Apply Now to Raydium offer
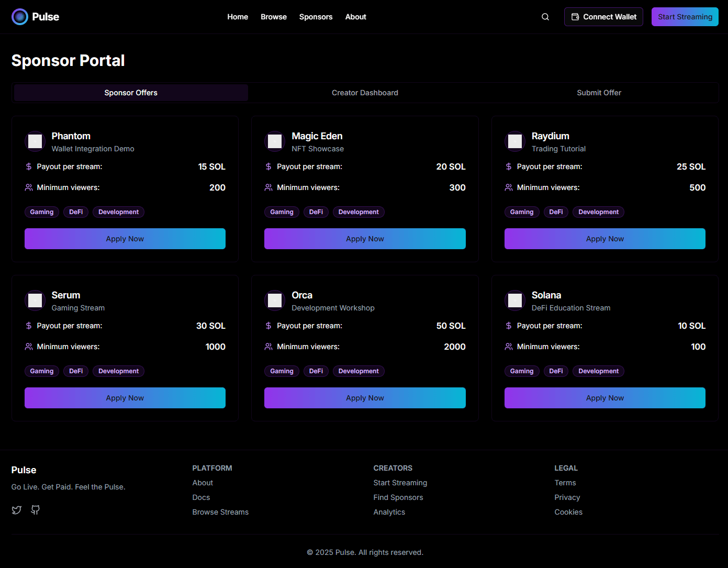Screen dimensions: 728x568 coord(605,239)
